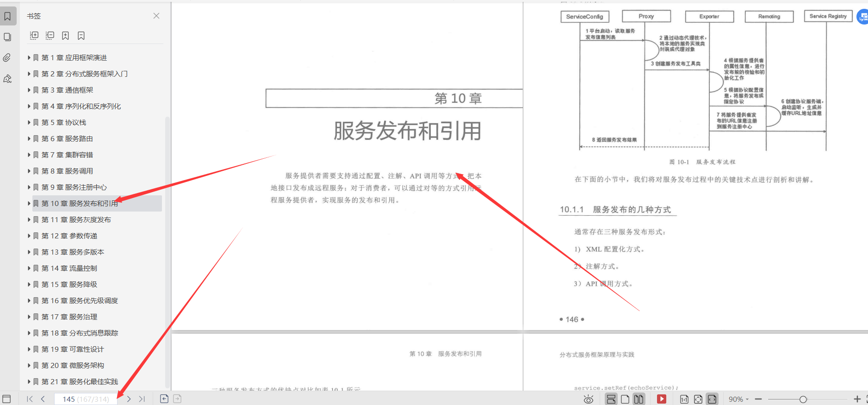Close the 书签 panel
This screenshot has width=868, height=405.
[x=156, y=16]
